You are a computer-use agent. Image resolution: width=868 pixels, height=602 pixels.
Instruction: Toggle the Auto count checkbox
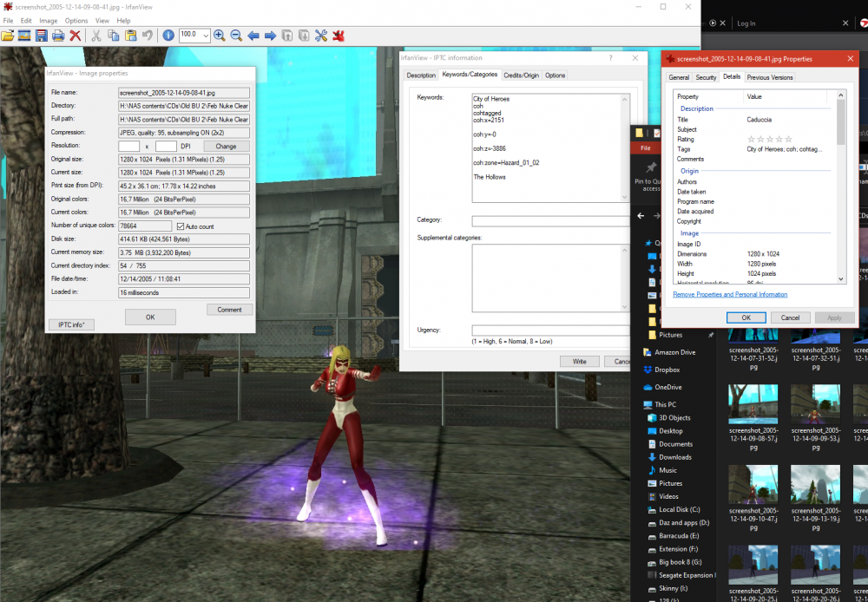click(x=181, y=226)
